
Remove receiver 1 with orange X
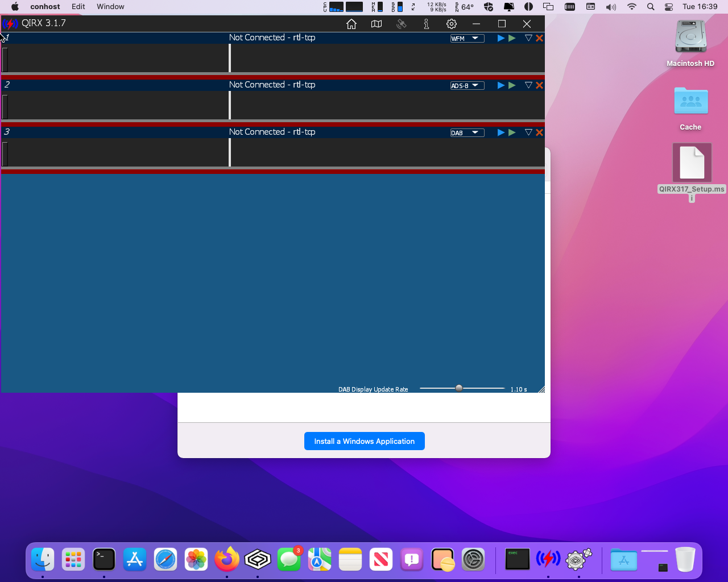pos(540,38)
